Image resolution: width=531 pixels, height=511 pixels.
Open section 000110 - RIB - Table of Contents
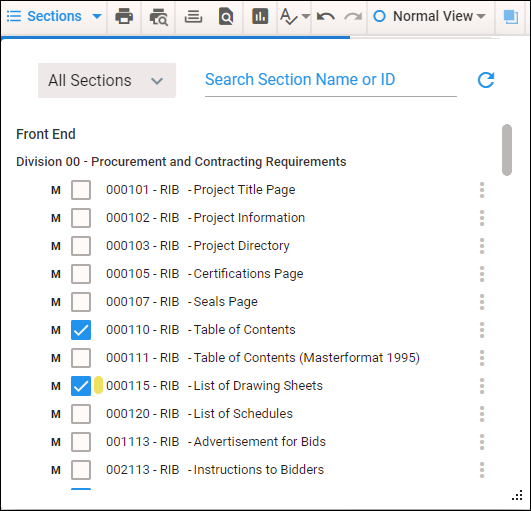pyautogui.click(x=201, y=330)
